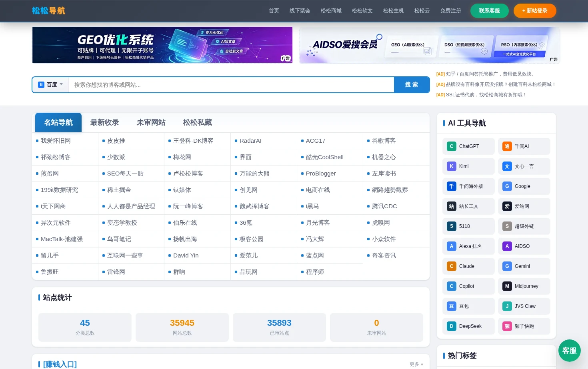Click the 5118 number icon

(x=452, y=226)
